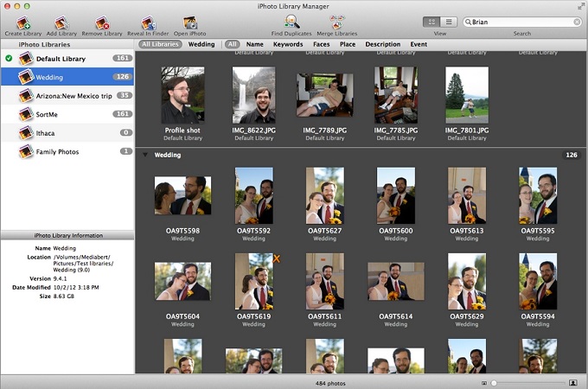Click the Ithaca library icon

[x=26, y=132]
